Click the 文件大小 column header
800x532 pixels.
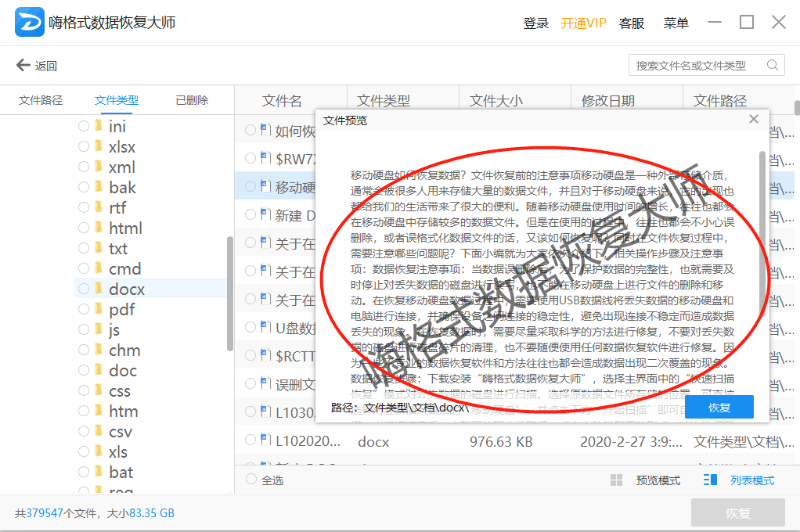pos(496,100)
